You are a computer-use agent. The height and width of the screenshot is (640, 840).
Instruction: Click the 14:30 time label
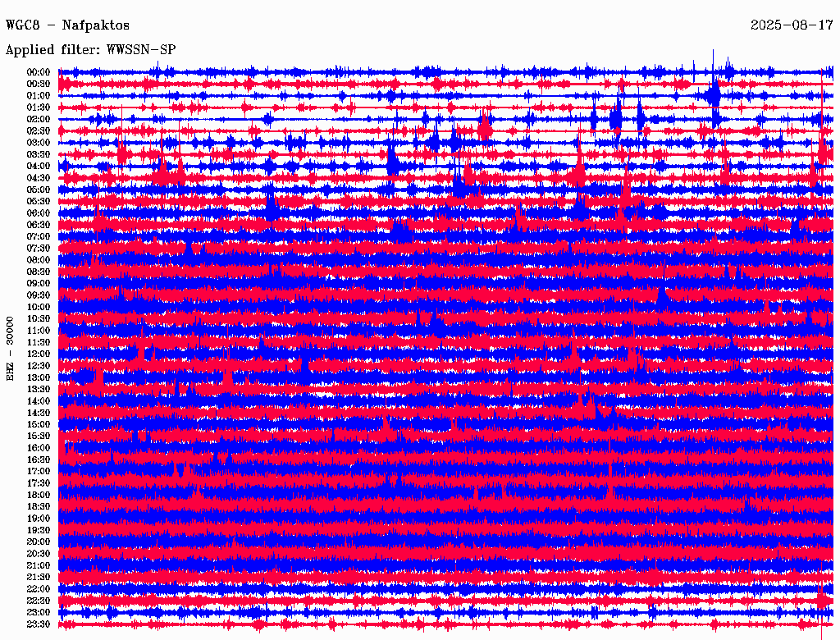pyautogui.click(x=39, y=414)
